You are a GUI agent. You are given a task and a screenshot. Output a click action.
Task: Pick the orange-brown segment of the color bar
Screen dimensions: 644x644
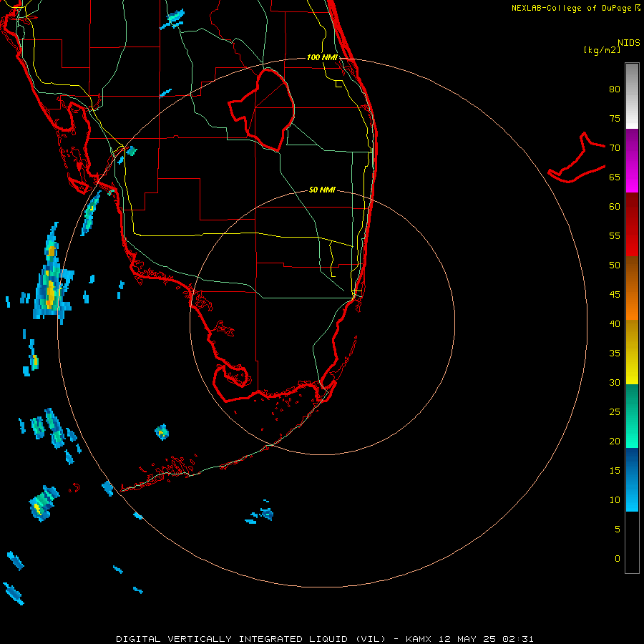click(632, 288)
